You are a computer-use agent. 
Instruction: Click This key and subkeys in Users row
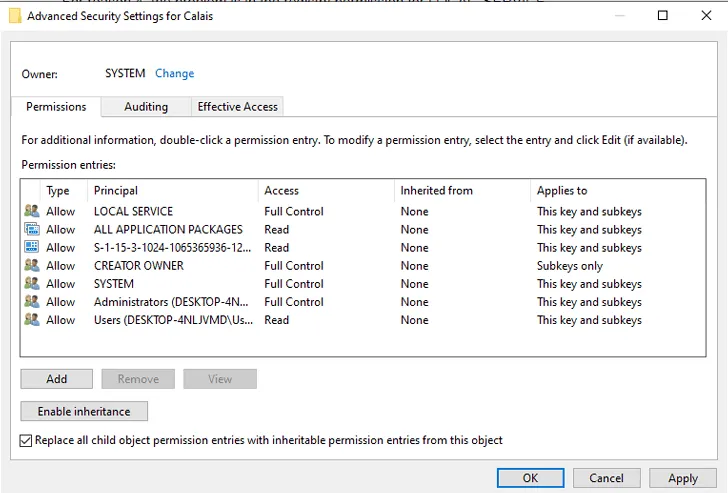pyautogui.click(x=589, y=320)
